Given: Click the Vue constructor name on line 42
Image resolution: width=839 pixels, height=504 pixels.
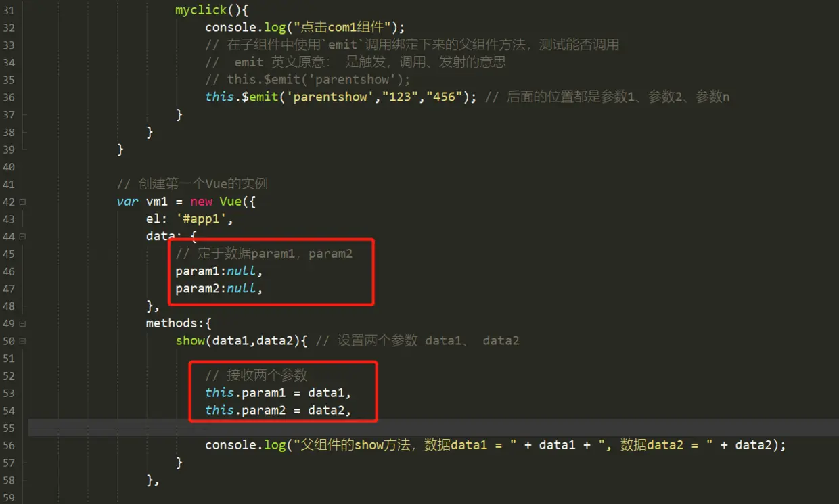Looking at the screenshot, I should (231, 202).
